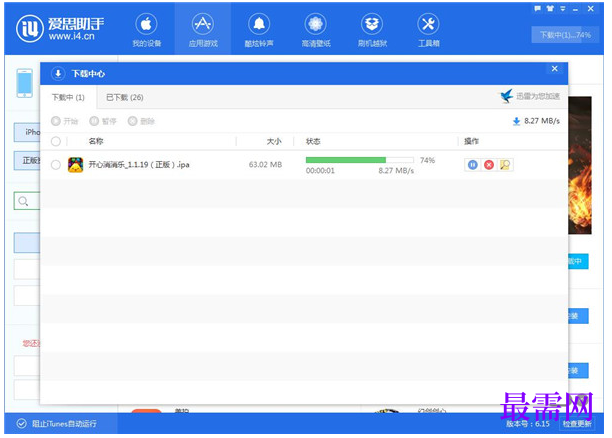Open the title bar dropdown menu icon
The width and height of the screenshot is (612, 438).
(x=562, y=8)
